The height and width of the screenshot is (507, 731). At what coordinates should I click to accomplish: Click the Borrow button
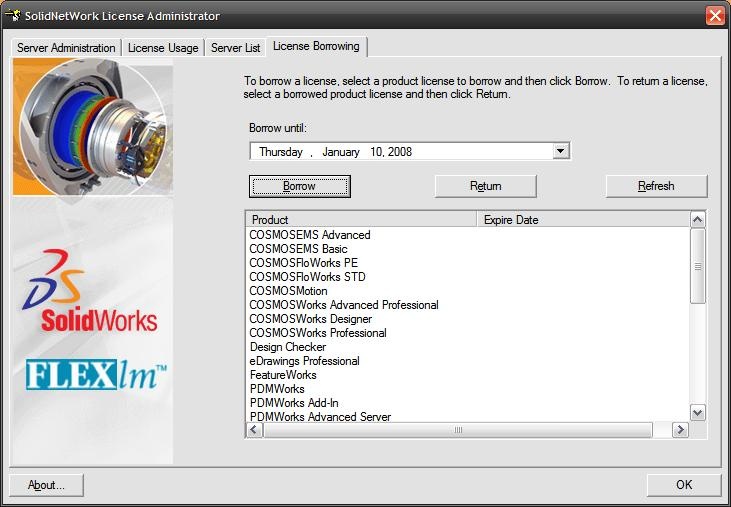point(299,186)
